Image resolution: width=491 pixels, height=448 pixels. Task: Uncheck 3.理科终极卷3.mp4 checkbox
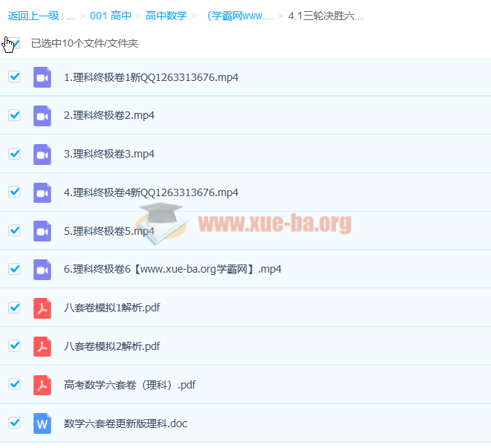(x=14, y=154)
